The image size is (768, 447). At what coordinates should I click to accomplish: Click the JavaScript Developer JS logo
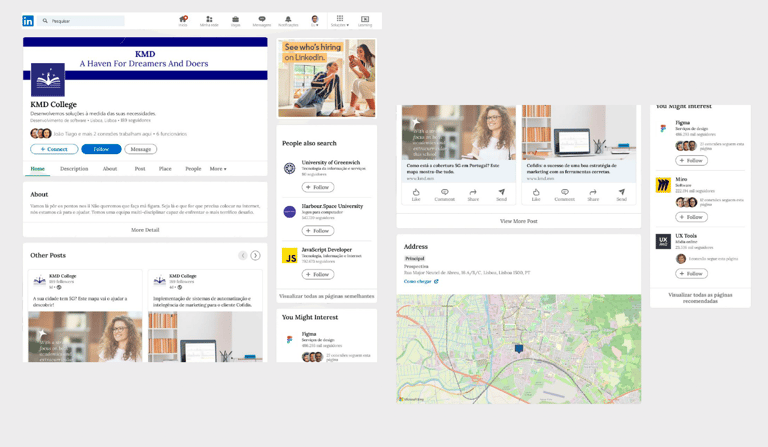tap(289, 256)
